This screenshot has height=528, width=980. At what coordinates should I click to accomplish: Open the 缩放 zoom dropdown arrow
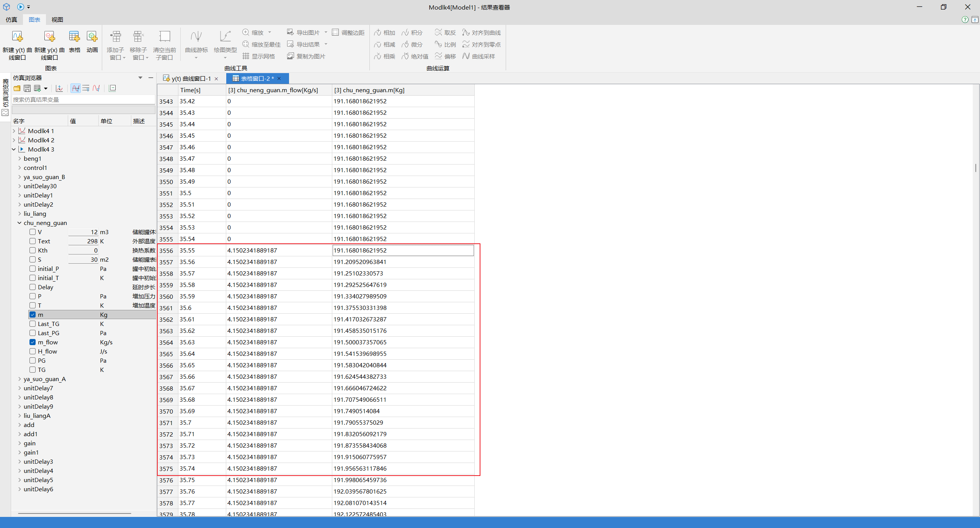click(269, 33)
